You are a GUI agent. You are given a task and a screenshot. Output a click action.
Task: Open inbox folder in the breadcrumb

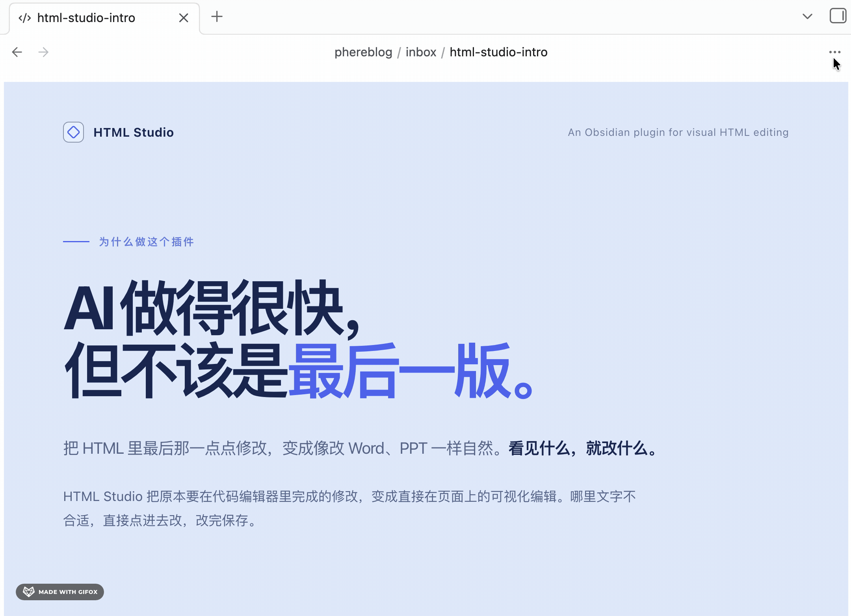pos(421,52)
